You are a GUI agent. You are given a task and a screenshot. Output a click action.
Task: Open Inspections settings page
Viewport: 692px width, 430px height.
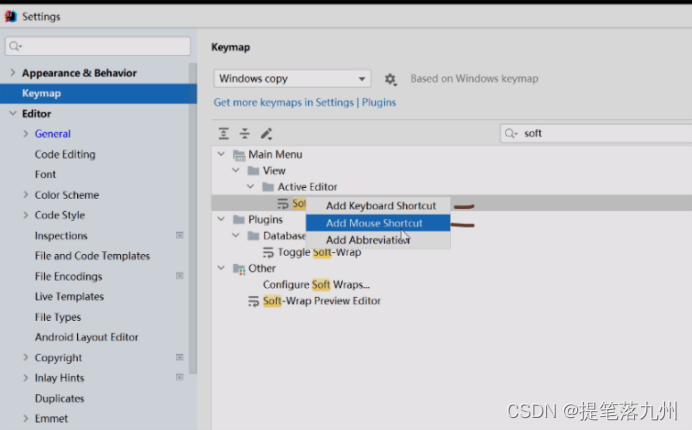tap(61, 236)
